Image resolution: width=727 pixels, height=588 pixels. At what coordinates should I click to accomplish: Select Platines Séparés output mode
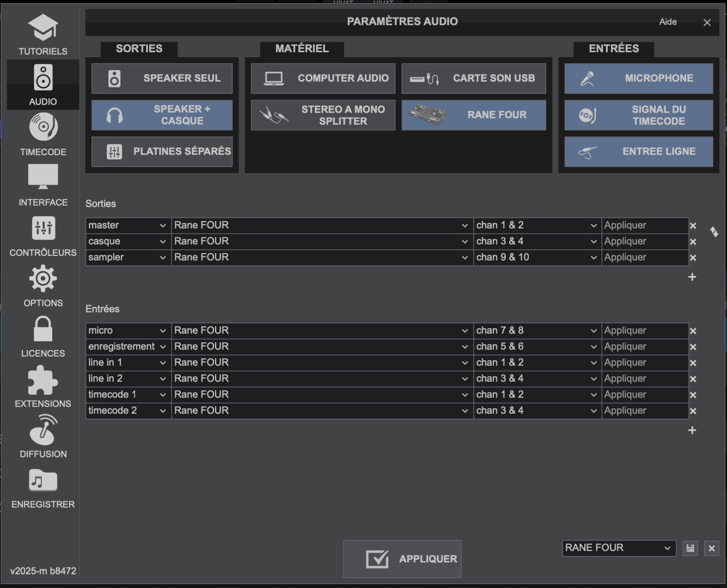pyautogui.click(x=162, y=151)
